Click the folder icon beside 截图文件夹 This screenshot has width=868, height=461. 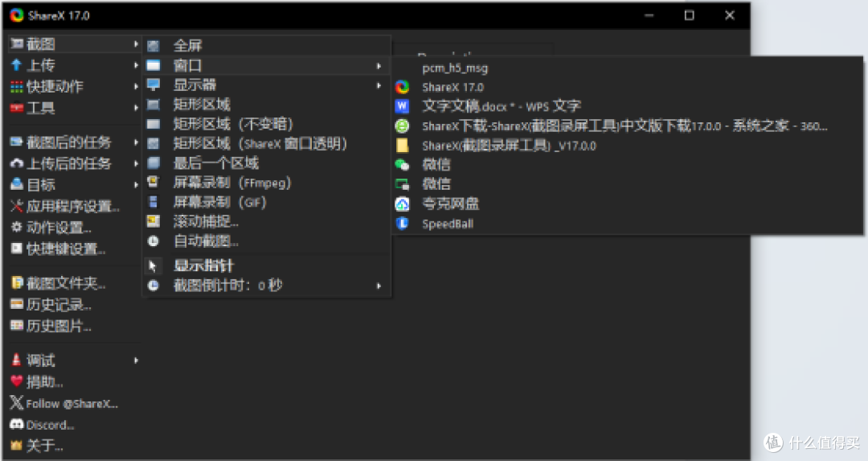tap(17, 283)
